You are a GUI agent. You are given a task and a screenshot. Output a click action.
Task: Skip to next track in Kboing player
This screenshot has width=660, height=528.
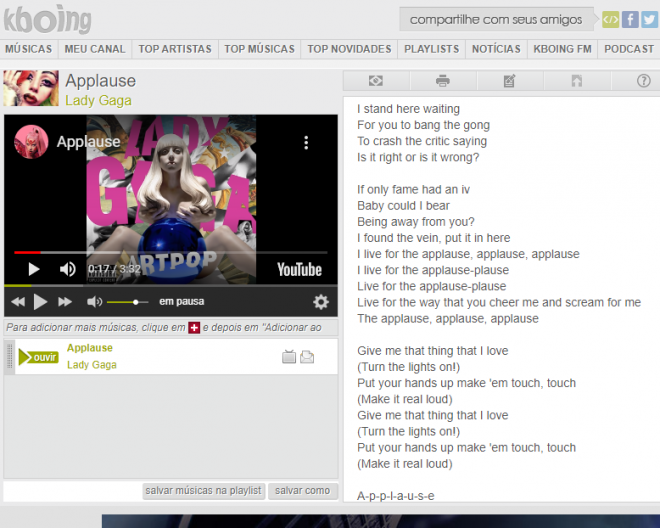click(x=65, y=301)
